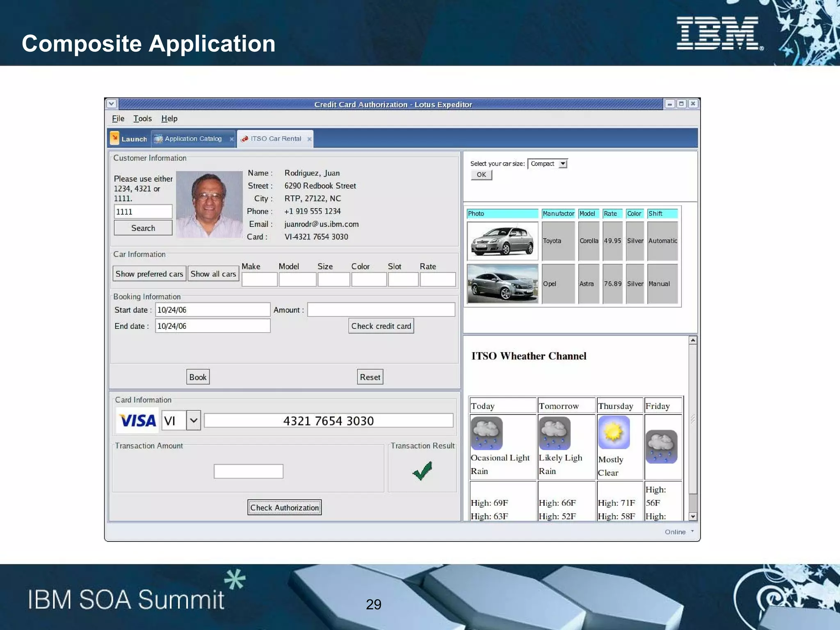The height and width of the screenshot is (630, 840).
Task: Click the Check credit card button
Action: pyautogui.click(x=381, y=326)
